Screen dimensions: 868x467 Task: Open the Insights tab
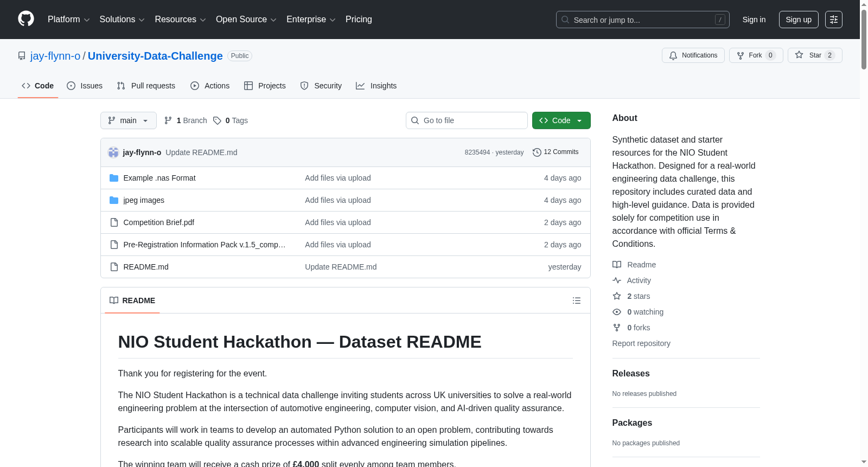376,86
